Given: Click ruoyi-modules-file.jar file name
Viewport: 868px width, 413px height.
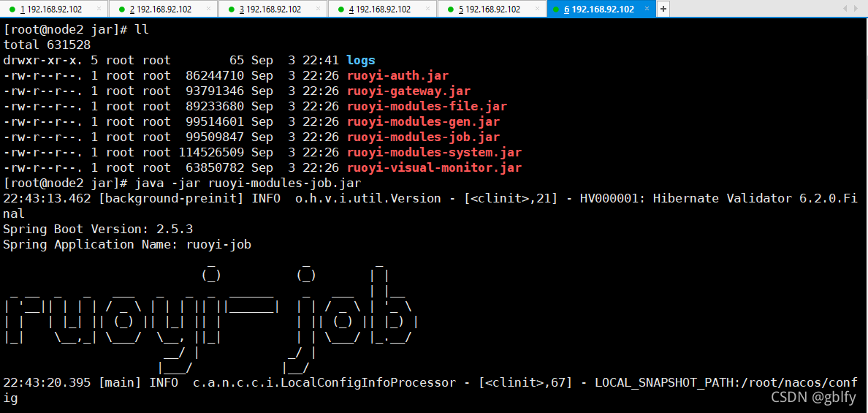Looking at the screenshot, I should pos(427,106).
